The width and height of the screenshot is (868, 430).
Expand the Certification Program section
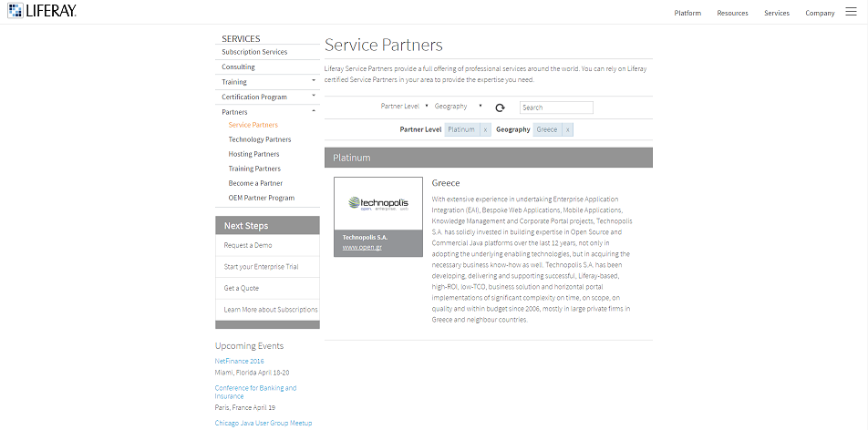(314, 96)
